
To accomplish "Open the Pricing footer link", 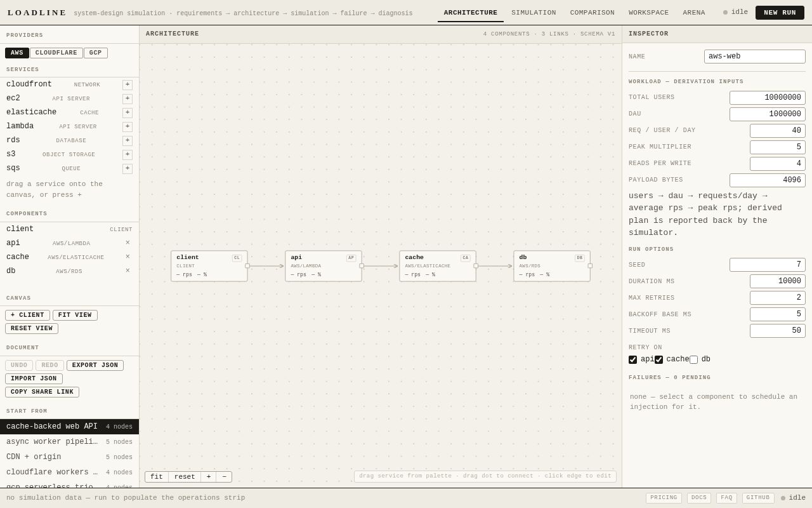I will coord(664,498).
